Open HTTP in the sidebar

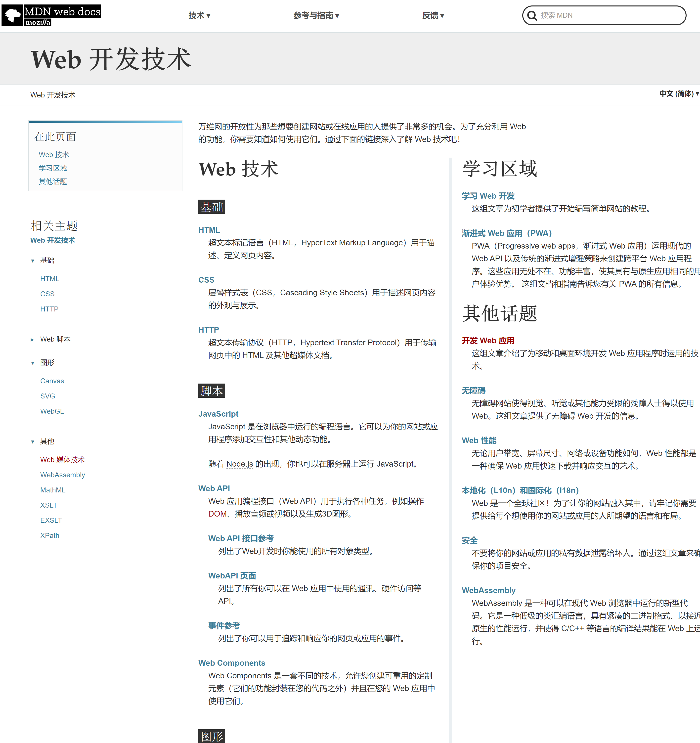point(49,309)
